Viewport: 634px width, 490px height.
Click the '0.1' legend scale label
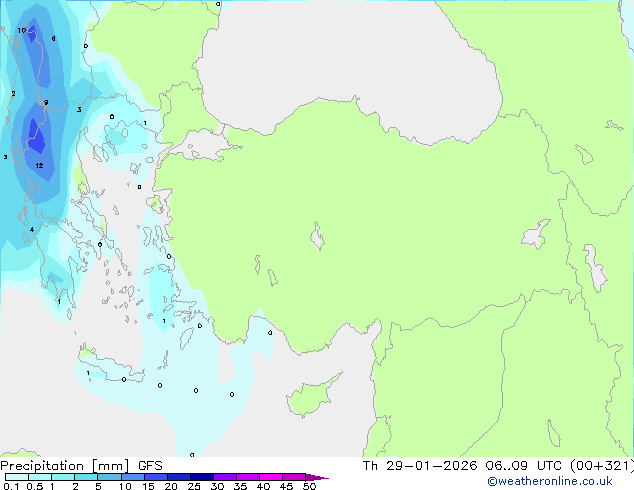tap(11, 486)
